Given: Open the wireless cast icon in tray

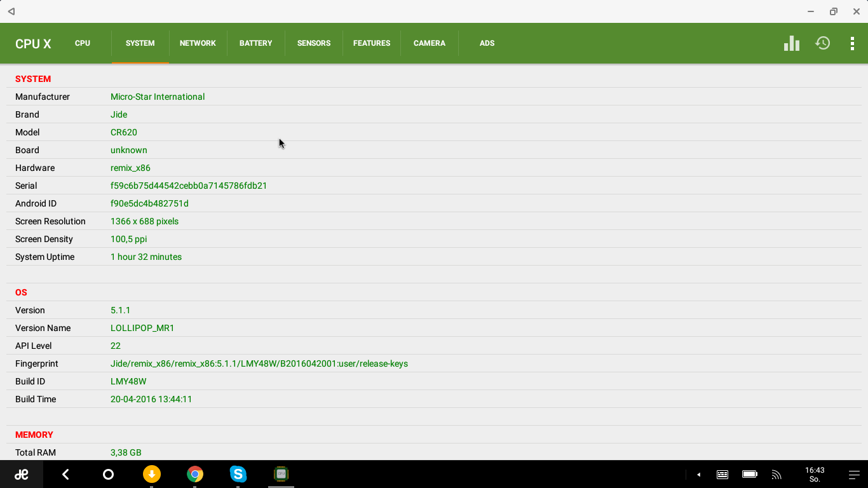Looking at the screenshot, I should [776, 475].
